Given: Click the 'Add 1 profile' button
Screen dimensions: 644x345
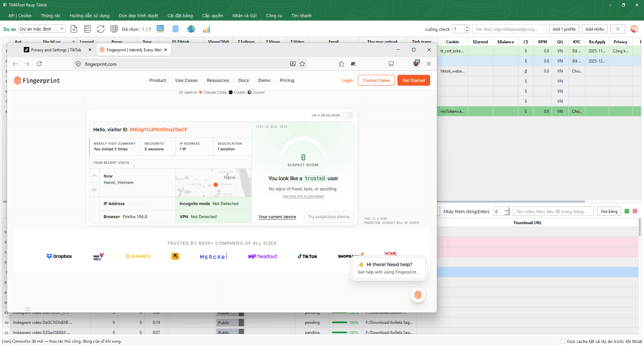Looking at the screenshot, I should 564,29.
